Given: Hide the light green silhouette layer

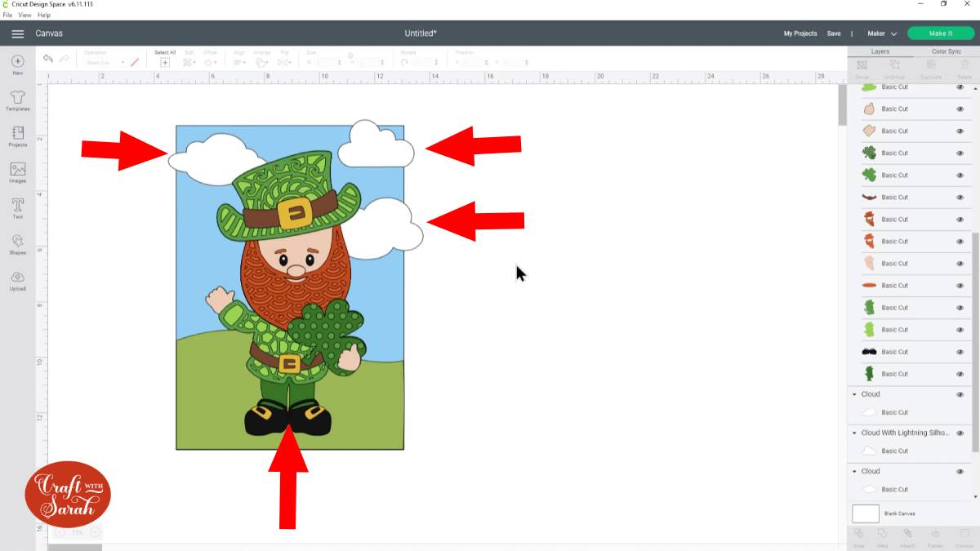Looking at the screenshot, I should pyautogui.click(x=960, y=330).
